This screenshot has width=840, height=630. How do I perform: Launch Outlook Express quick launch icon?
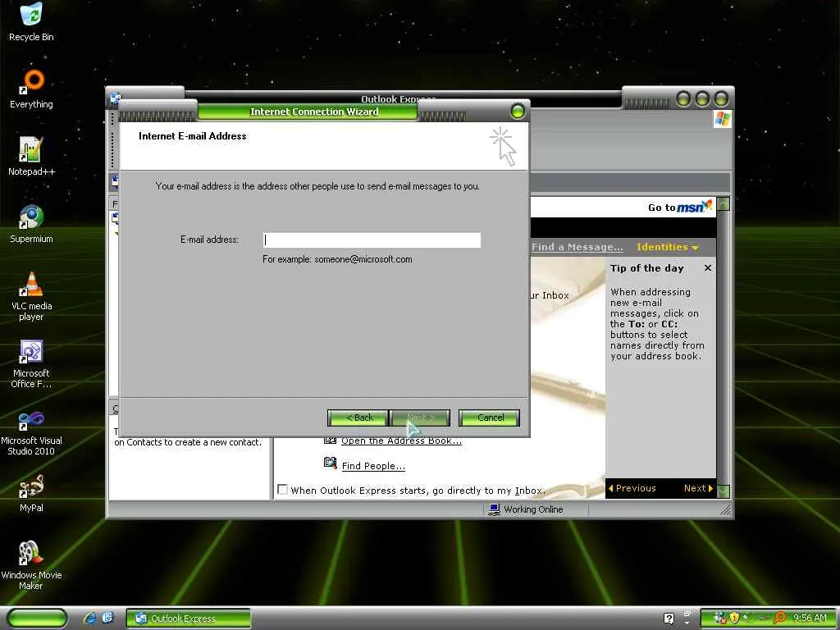click(107, 619)
